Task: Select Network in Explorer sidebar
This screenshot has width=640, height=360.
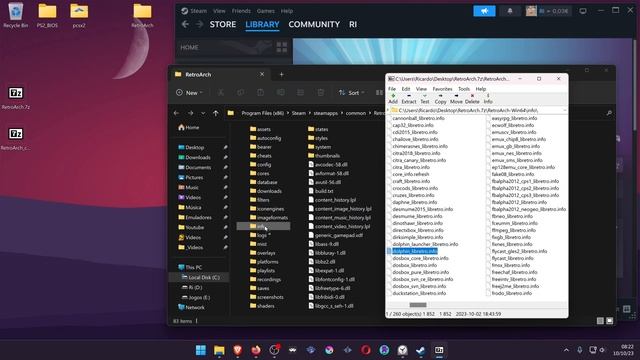Action: 191,307
